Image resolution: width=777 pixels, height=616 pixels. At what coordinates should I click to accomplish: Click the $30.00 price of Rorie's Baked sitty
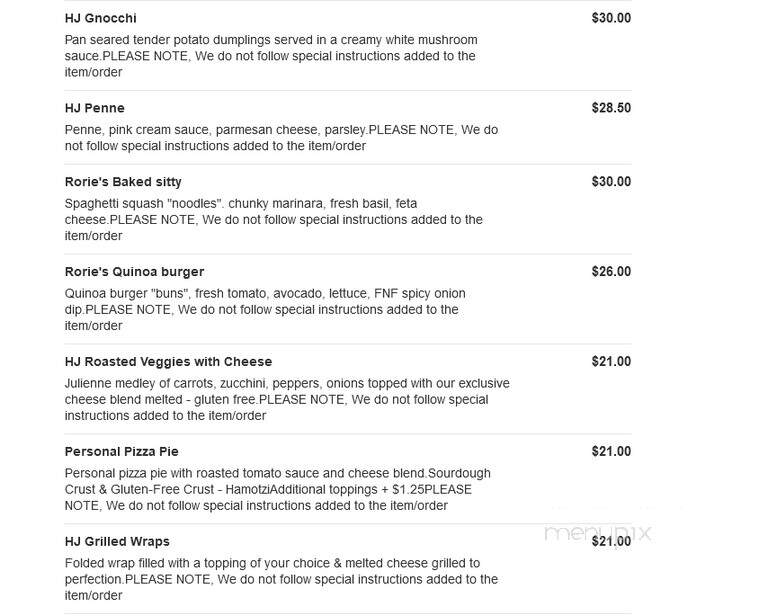(611, 182)
